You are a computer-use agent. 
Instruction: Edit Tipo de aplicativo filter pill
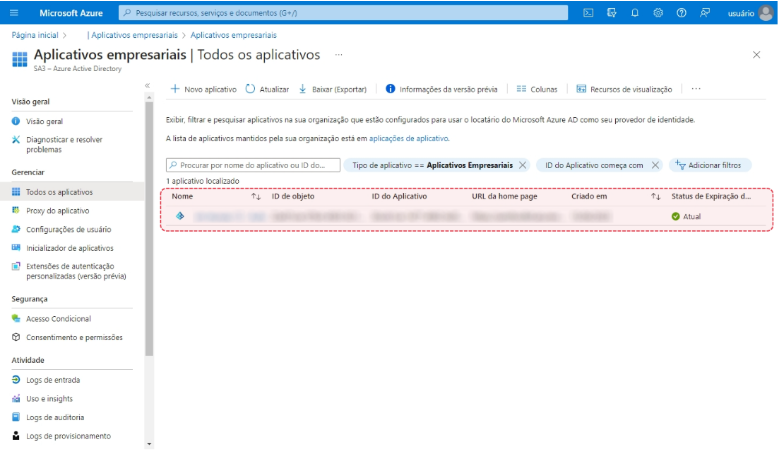[x=432, y=165]
